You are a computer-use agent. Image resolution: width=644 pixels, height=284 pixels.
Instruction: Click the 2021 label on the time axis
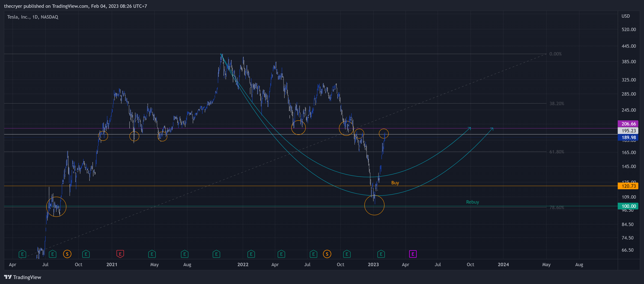click(112, 265)
